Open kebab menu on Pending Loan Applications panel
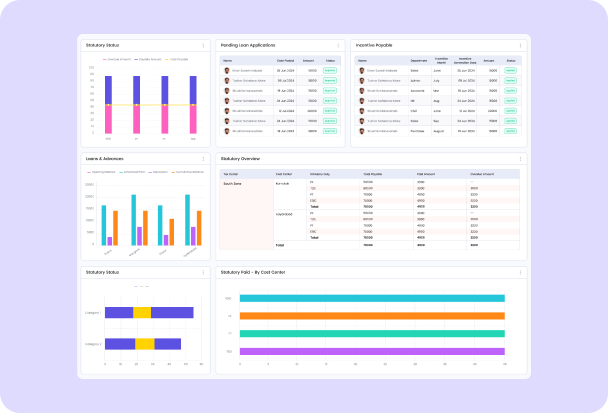The height and width of the screenshot is (413, 608). pyautogui.click(x=339, y=45)
